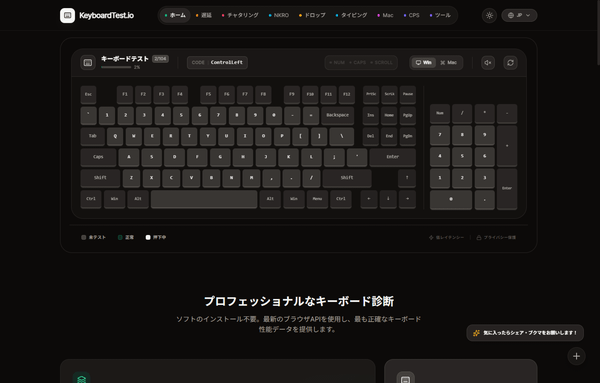Open the NKRO tab

click(x=279, y=15)
